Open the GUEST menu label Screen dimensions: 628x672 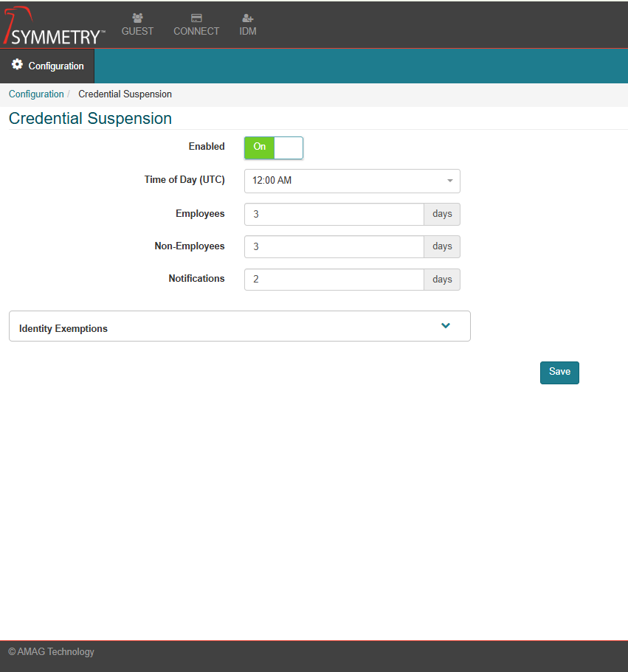137,32
